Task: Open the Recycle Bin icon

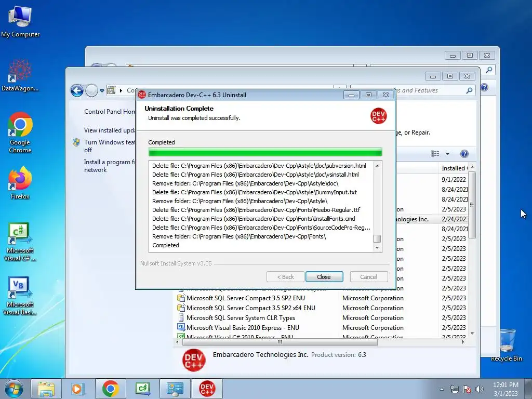Action: pos(506,345)
